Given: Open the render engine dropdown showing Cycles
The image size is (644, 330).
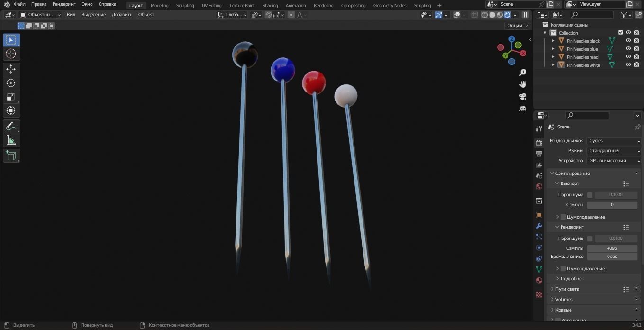Looking at the screenshot, I should pyautogui.click(x=614, y=140).
